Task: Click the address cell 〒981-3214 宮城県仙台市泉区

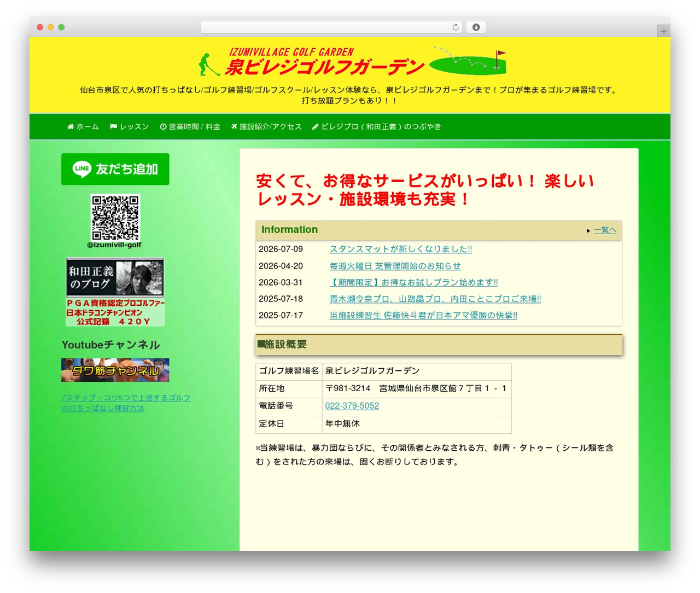Action: (x=417, y=388)
